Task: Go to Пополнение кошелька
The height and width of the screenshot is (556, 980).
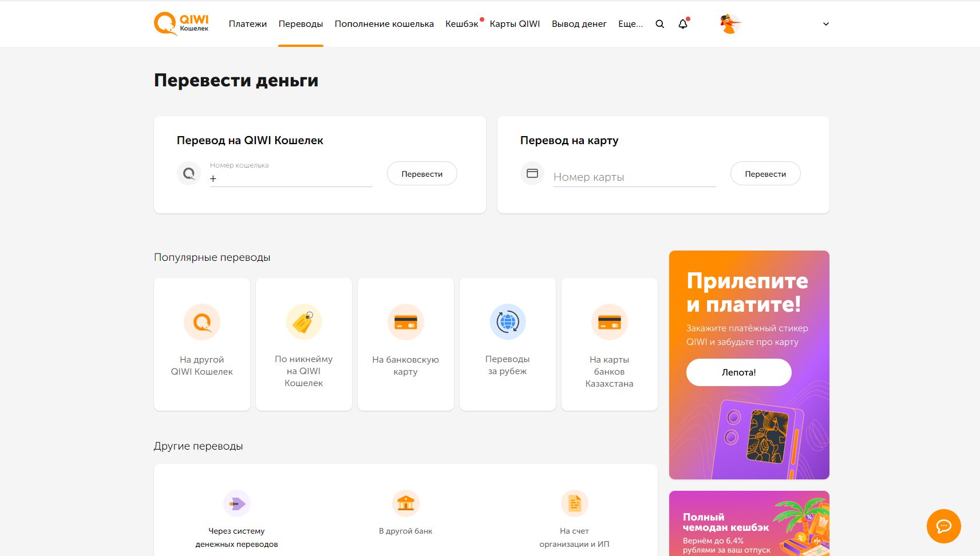Action: [384, 24]
